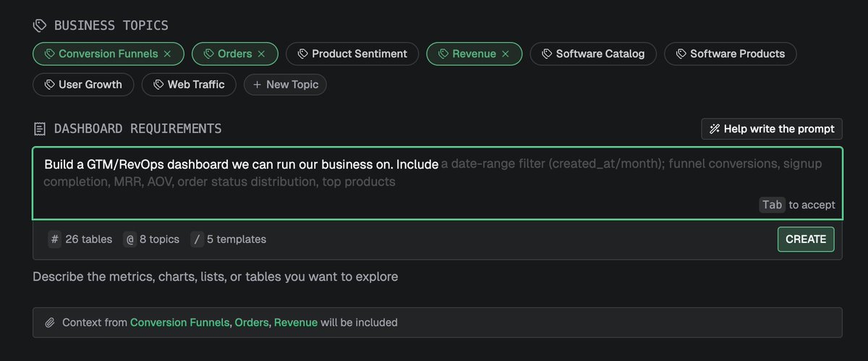
Task: Click the Tab key hint to accept
Action: point(773,205)
